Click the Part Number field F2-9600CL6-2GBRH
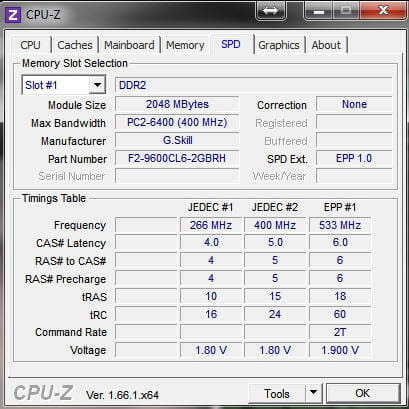 (177, 158)
